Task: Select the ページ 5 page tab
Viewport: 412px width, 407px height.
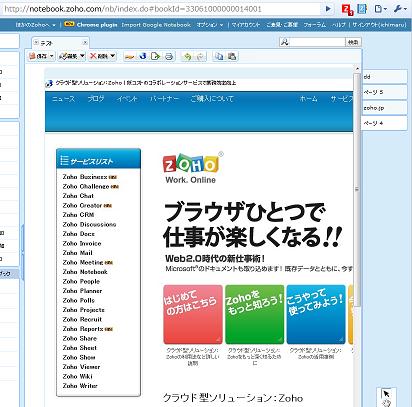Action: coord(384,92)
